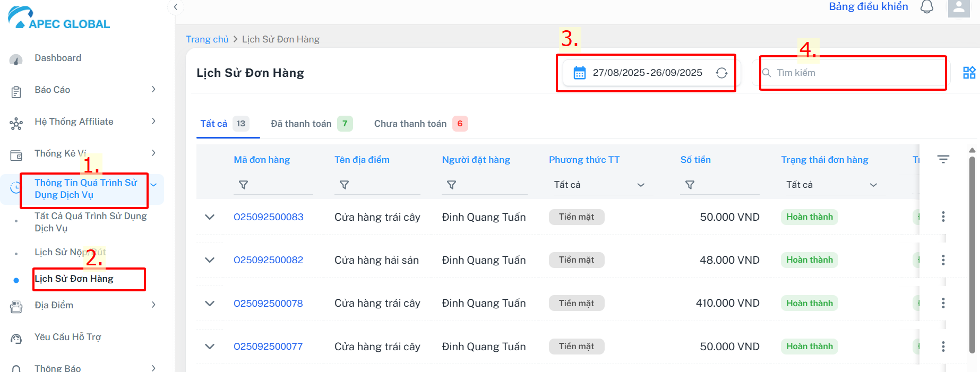Open Dashboard in the sidebar
Image resolution: width=980 pixels, height=372 pixels.
click(x=58, y=58)
